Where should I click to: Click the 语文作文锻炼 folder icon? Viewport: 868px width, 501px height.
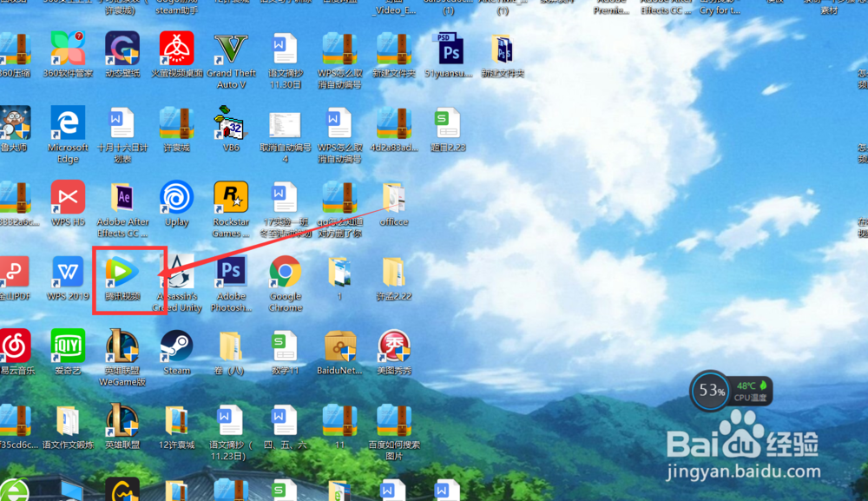point(68,419)
